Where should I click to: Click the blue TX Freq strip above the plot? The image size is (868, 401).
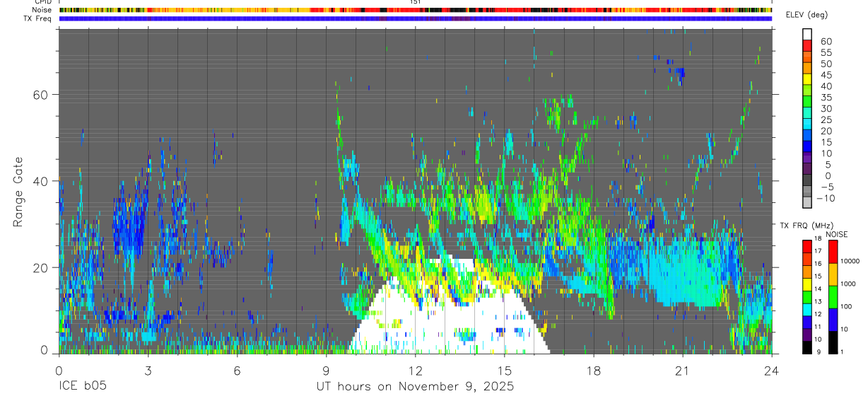point(415,18)
